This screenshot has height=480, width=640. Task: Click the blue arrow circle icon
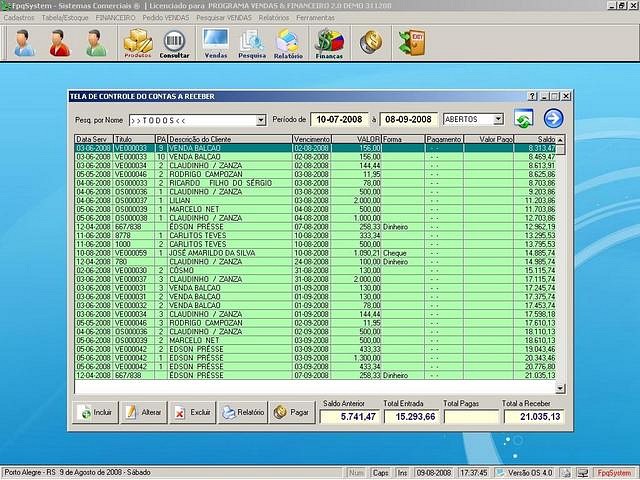tap(553, 119)
